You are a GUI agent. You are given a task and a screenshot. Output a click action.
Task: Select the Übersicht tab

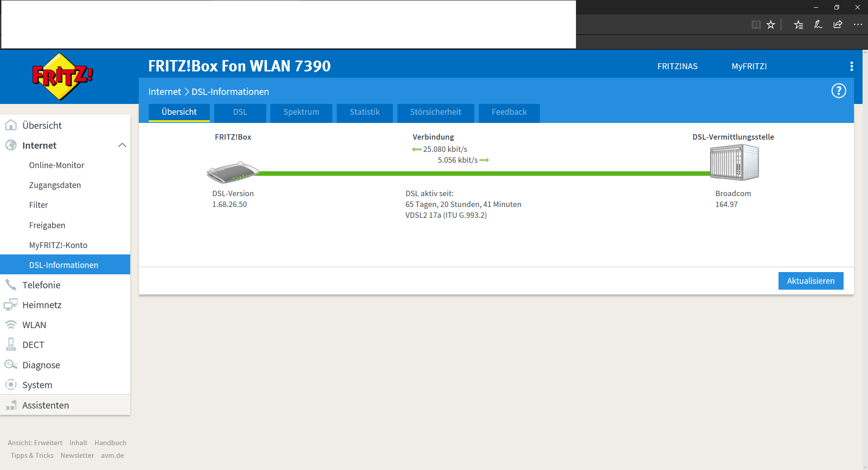tap(179, 113)
